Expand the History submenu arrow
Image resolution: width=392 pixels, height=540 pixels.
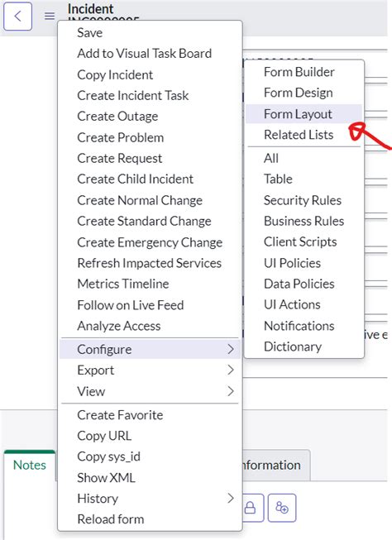(231, 498)
